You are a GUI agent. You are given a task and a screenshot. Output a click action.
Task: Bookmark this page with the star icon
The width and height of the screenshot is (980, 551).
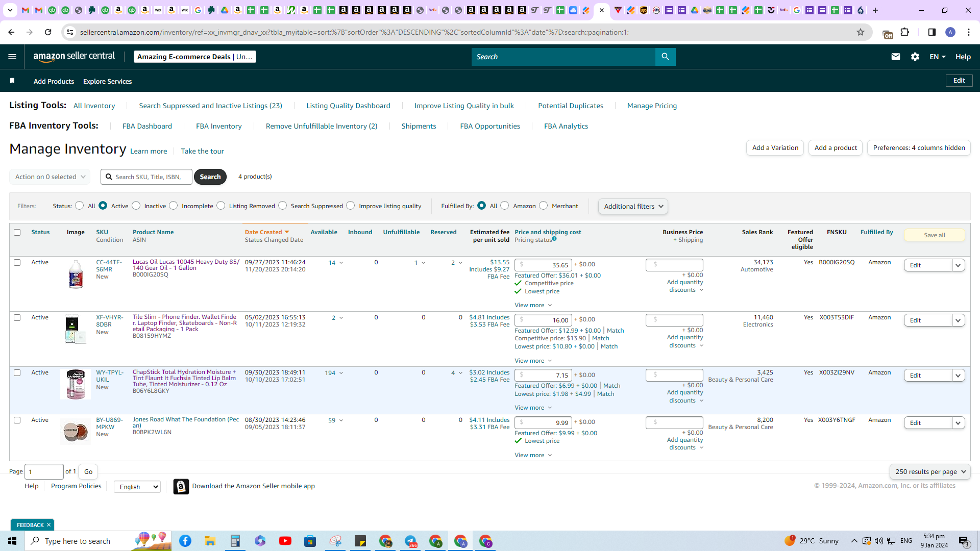pos(861,32)
